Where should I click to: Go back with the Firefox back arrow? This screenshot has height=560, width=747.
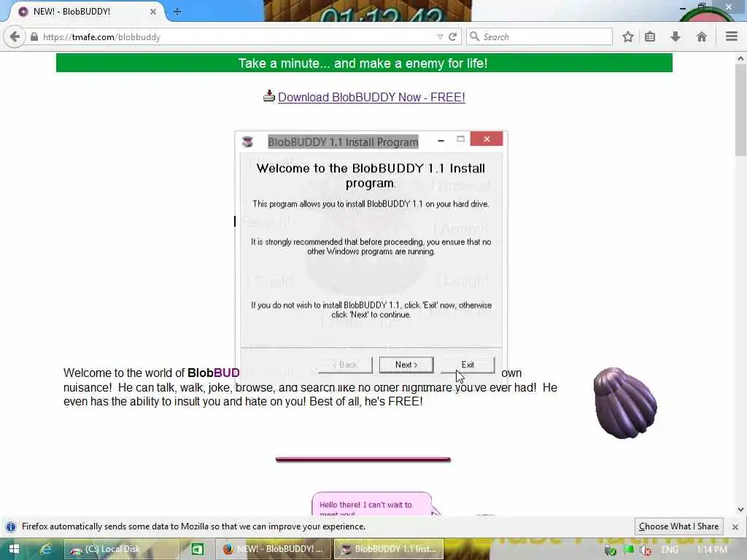pyautogui.click(x=15, y=36)
